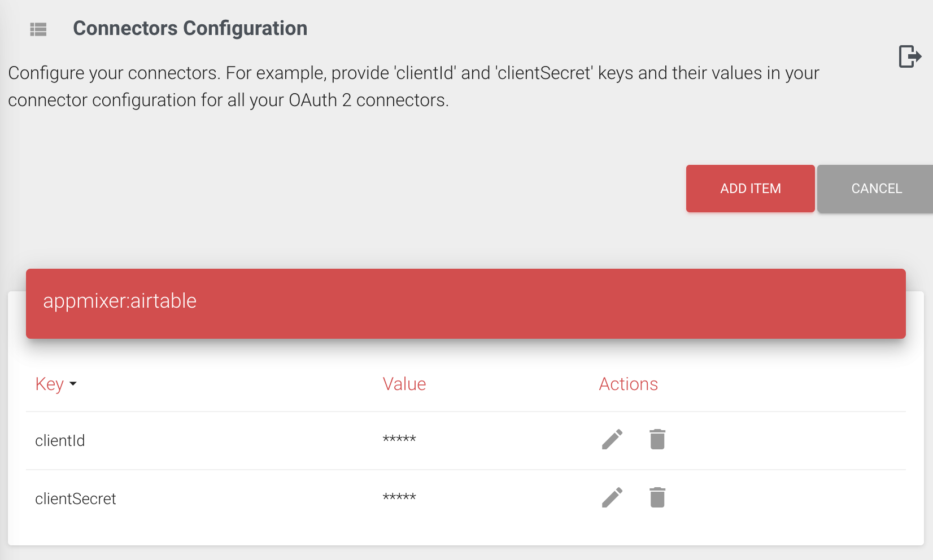Viewport: 933px width, 560px height.
Task: Click empty space below the clientSecret row
Action: (465, 533)
